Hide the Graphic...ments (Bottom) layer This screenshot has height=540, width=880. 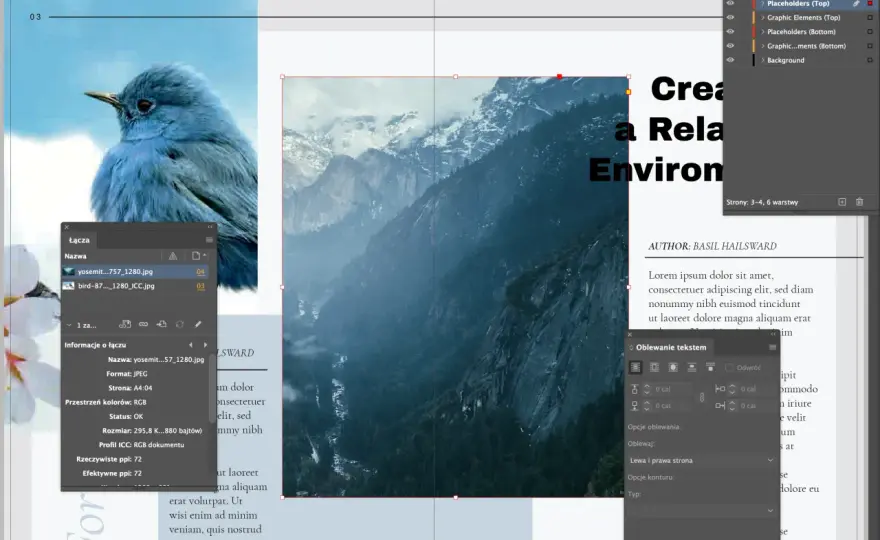coord(730,46)
